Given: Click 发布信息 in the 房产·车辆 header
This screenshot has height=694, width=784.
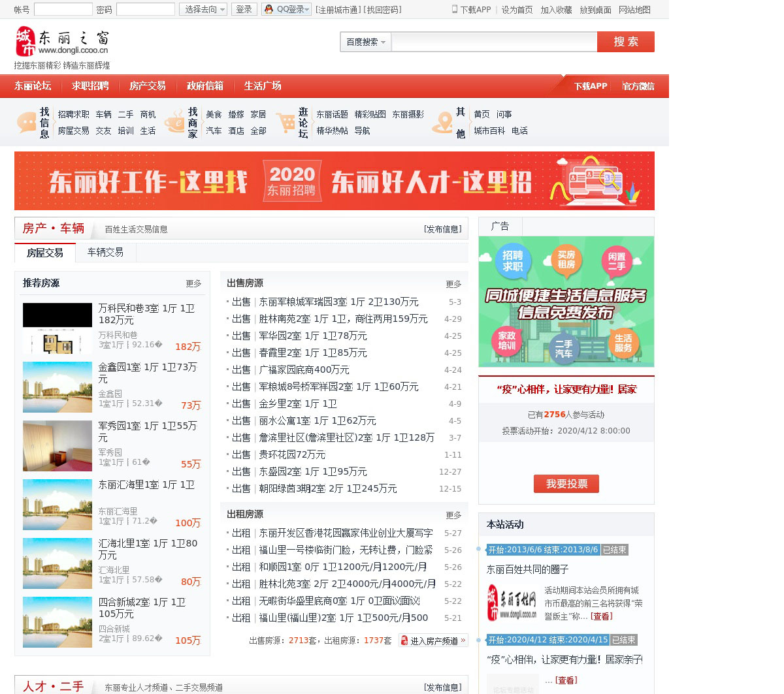Looking at the screenshot, I should [443, 229].
